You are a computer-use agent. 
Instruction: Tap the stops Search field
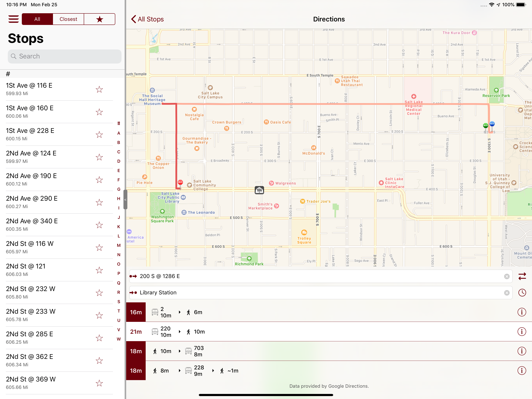click(64, 56)
